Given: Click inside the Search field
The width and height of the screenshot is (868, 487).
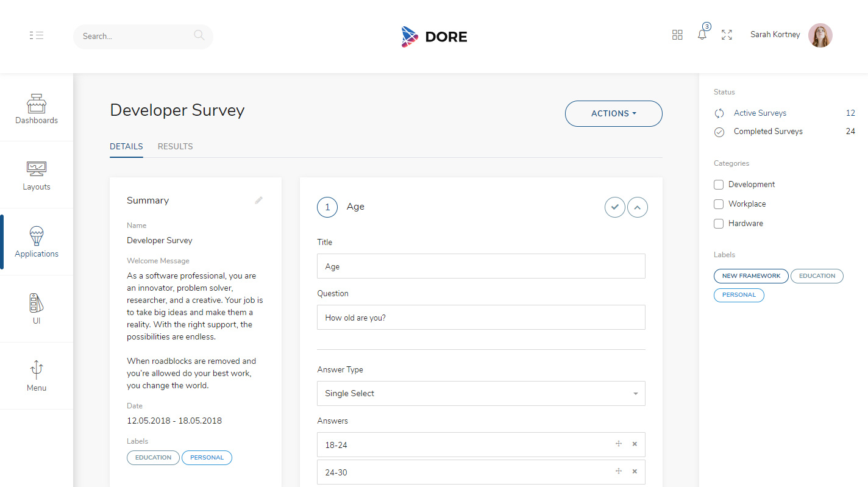Looking at the screenshot, I should click(134, 36).
